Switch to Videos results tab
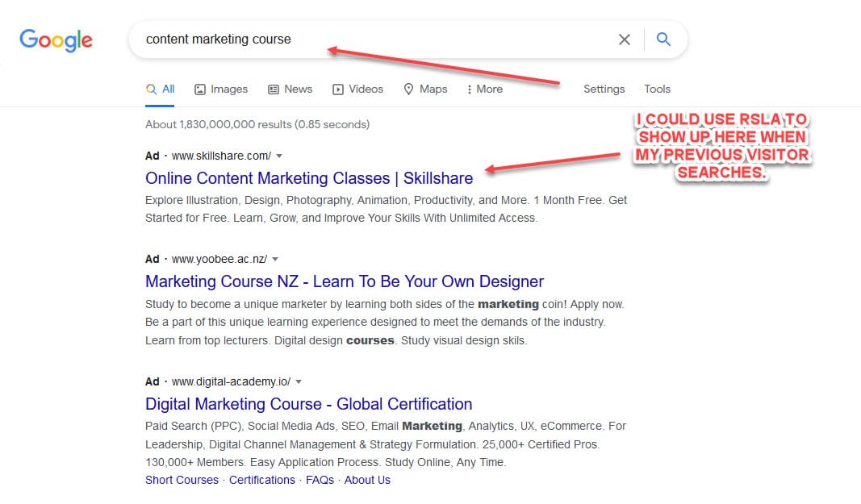The height and width of the screenshot is (504, 861). tap(357, 89)
